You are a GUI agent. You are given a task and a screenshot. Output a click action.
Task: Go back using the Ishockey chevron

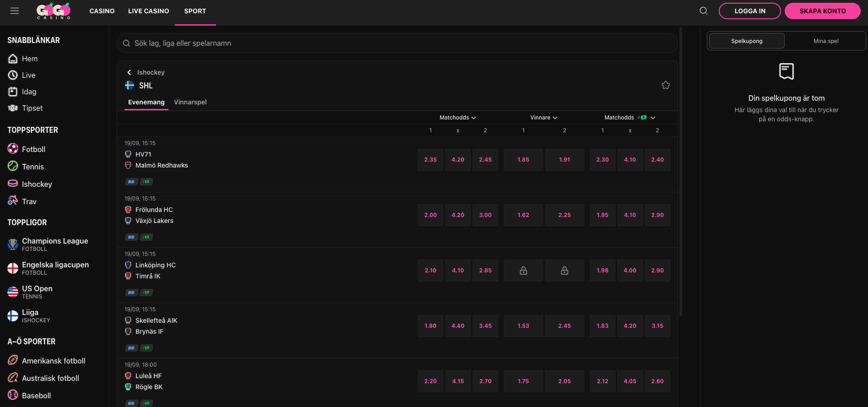pos(129,72)
